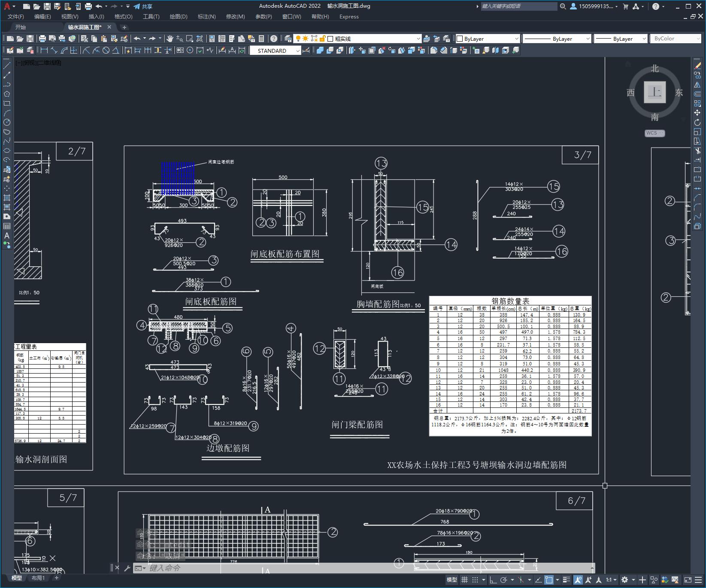
Task: Select the Pan hand tool
Action: pyautogui.click(x=170, y=39)
